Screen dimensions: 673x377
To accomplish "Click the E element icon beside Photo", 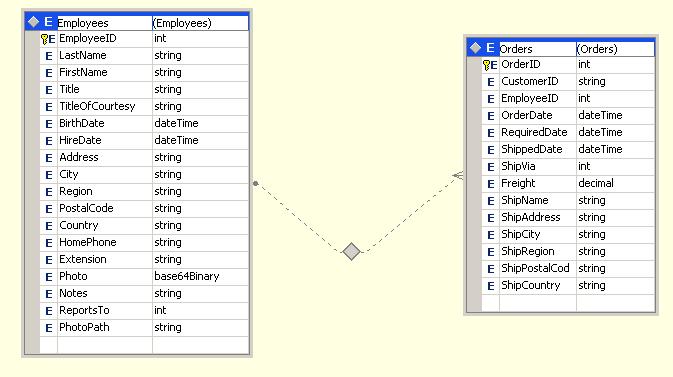I will click(49, 277).
